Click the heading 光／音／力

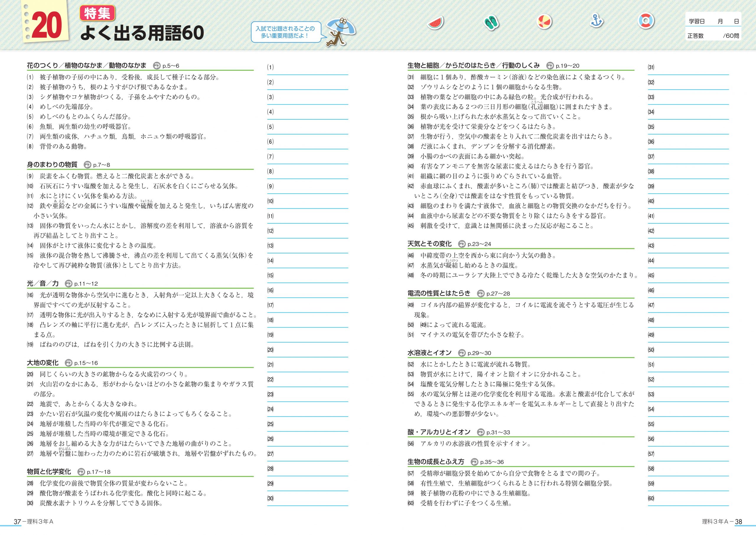coord(43,283)
